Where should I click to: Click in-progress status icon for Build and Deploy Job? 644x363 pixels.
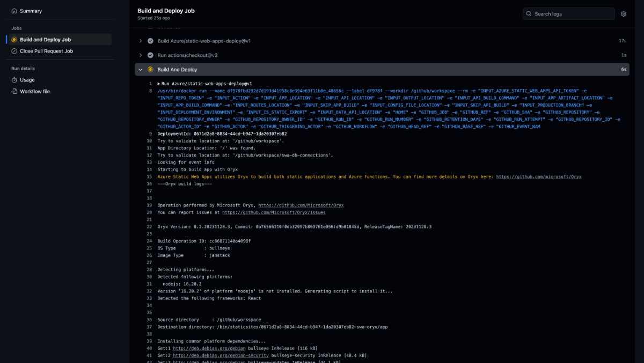point(14,40)
